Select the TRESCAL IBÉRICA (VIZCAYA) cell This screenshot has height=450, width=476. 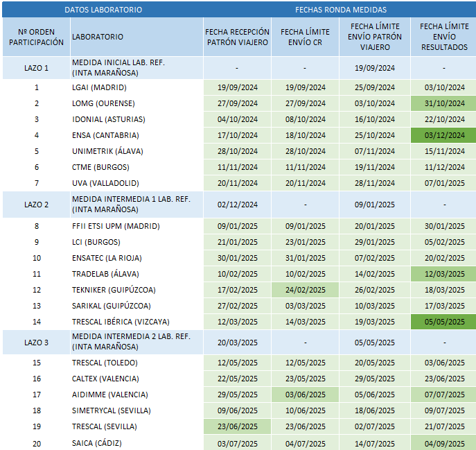click(121, 322)
